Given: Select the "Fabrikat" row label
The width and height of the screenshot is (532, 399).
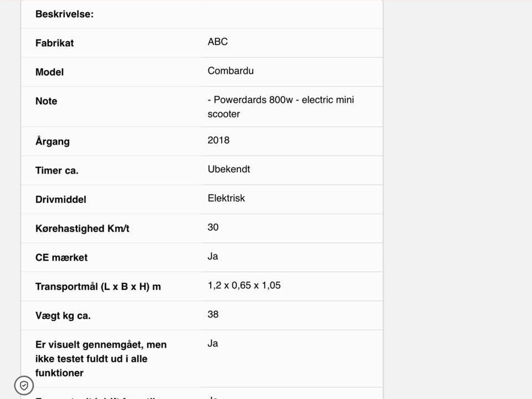Looking at the screenshot, I should pos(54,43).
